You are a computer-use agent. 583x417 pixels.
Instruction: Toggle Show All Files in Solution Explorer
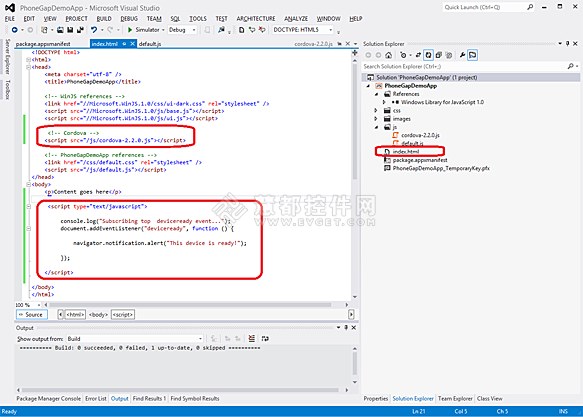[449, 55]
